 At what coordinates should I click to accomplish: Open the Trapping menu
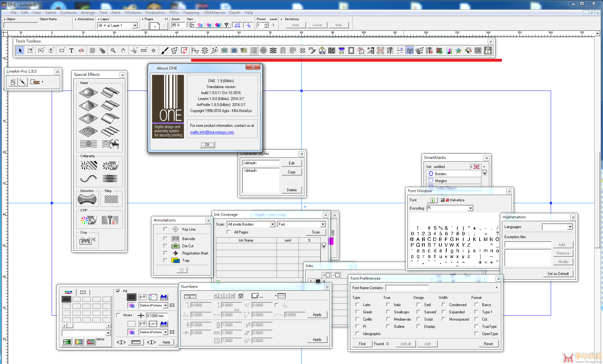click(x=191, y=13)
